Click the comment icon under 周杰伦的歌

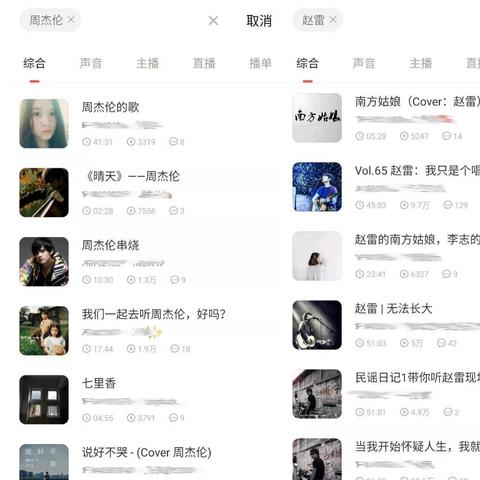(173, 142)
